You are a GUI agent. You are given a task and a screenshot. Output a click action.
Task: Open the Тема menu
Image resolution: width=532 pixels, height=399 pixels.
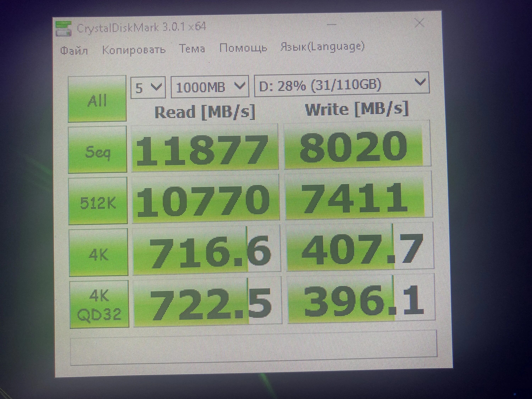pyautogui.click(x=192, y=49)
